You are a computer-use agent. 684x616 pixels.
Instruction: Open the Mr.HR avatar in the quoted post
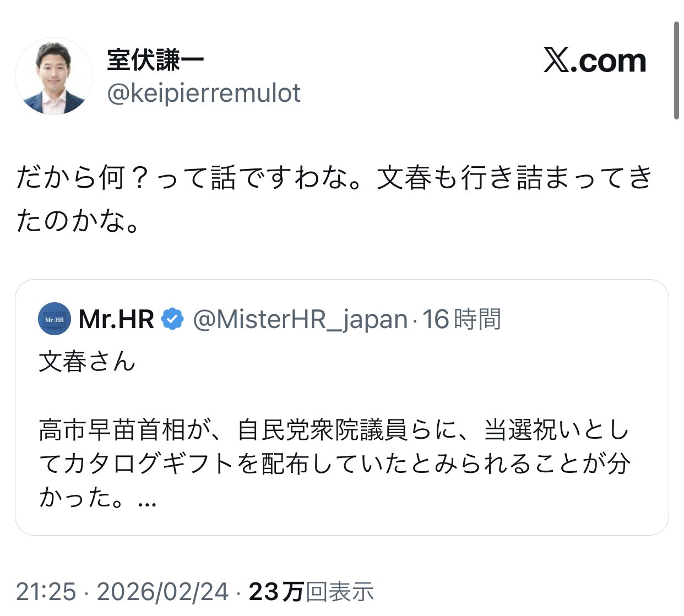tap(55, 319)
